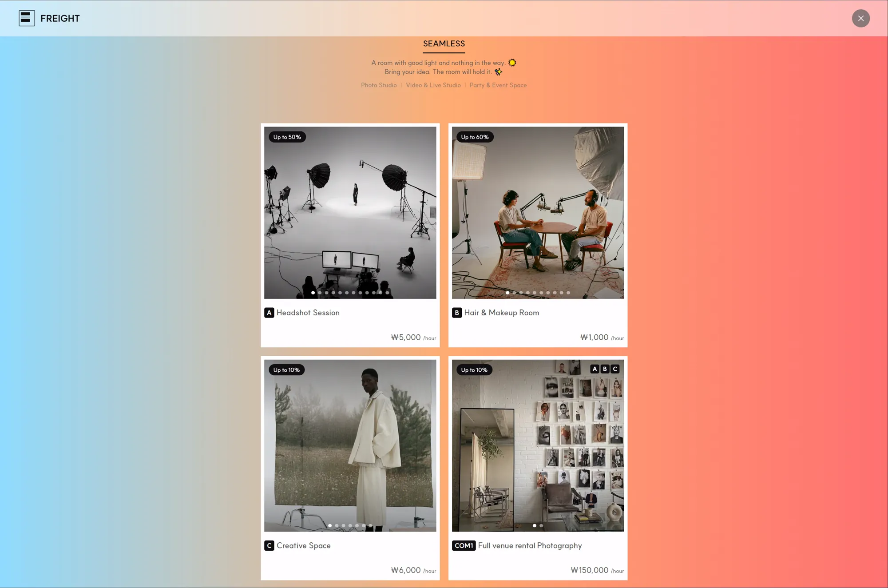Click the ₩5,000 /hour price
Image resolution: width=888 pixels, height=588 pixels.
pyautogui.click(x=413, y=338)
